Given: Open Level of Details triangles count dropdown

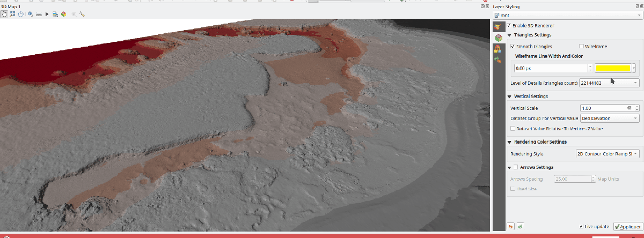Looking at the screenshot, I should click(x=610, y=83).
